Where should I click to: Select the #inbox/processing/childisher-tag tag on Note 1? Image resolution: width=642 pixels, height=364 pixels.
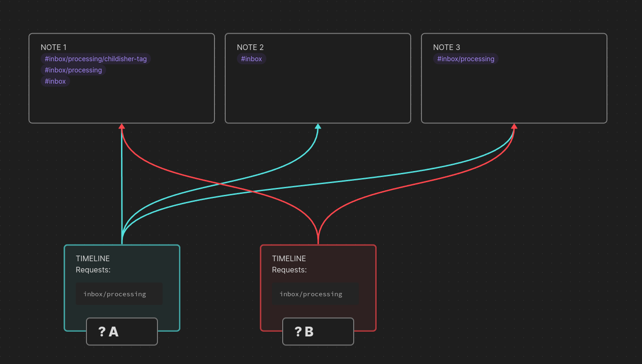[x=95, y=58]
